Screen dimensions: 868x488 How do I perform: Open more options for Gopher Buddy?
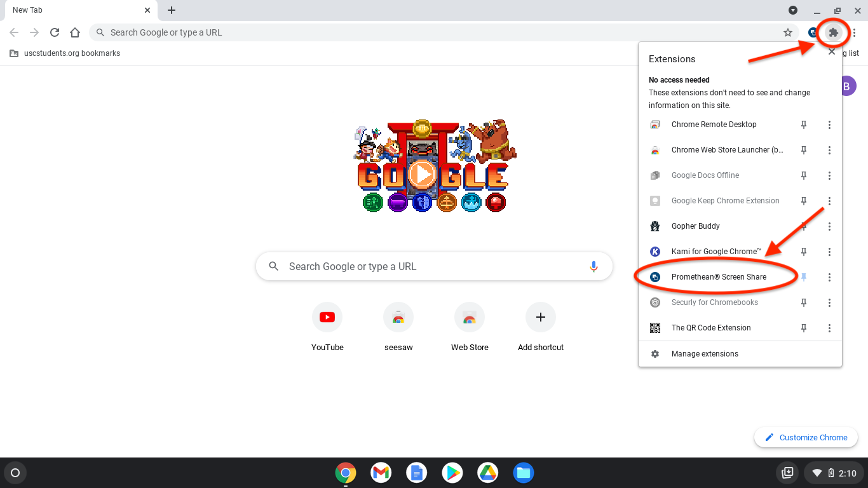pyautogui.click(x=829, y=226)
